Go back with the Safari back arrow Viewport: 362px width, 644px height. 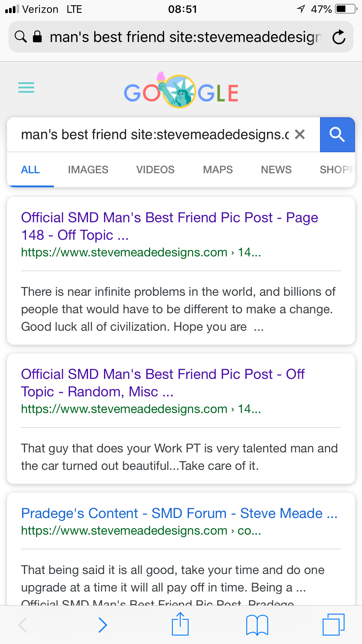point(23,625)
